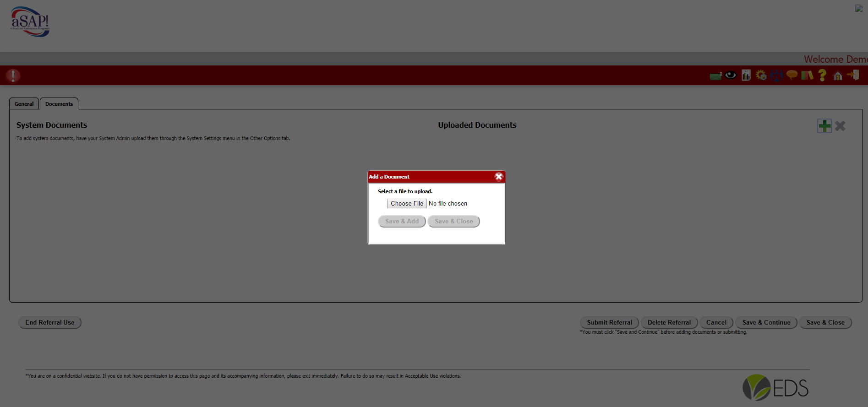The image size is (868, 407).
Task: Click the 'No file chosen' text
Action: [448, 204]
